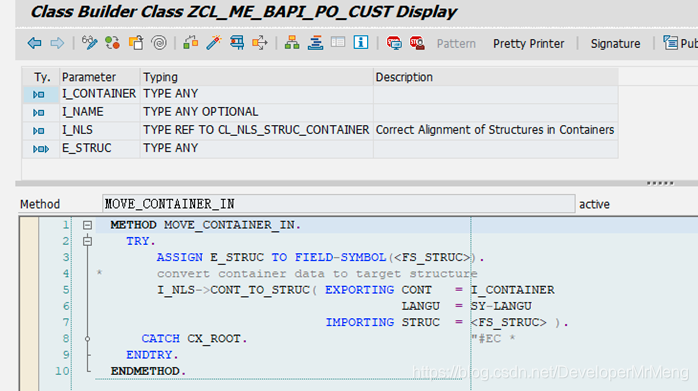Click the Active/Inactive switch icon
698x391 pixels.
tap(113, 43)
